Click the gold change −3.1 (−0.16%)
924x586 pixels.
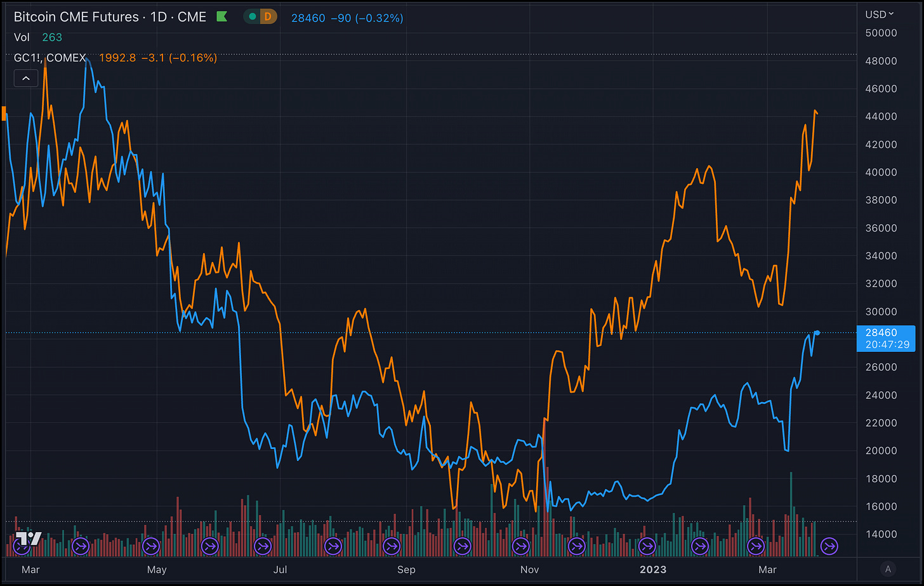click(178, 58)
